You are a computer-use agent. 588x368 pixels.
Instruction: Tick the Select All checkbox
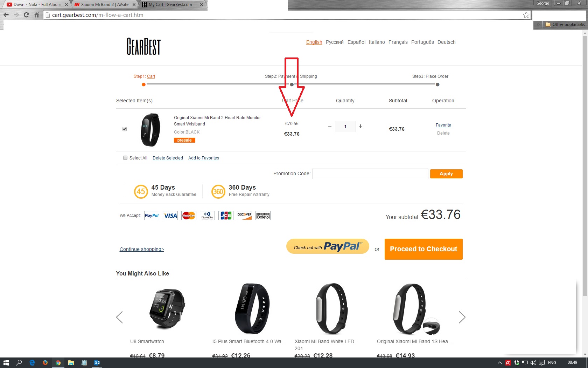[x=125, y=158]
